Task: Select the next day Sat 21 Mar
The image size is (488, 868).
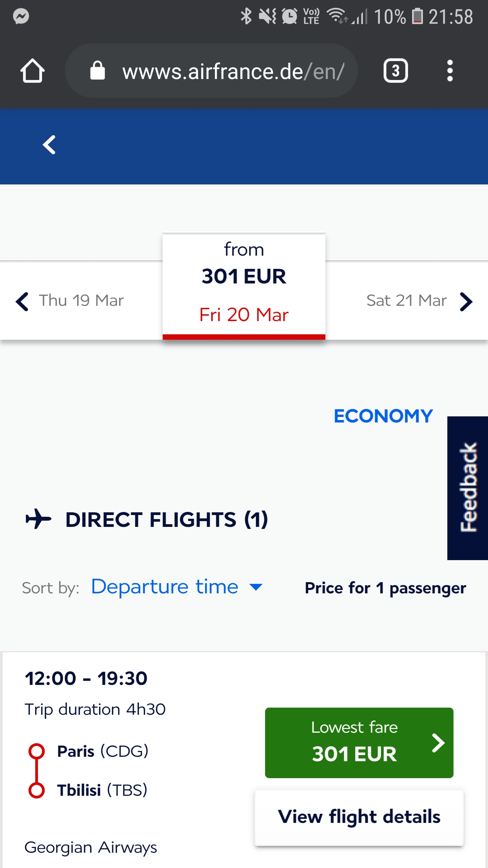Action: (406, 300)
